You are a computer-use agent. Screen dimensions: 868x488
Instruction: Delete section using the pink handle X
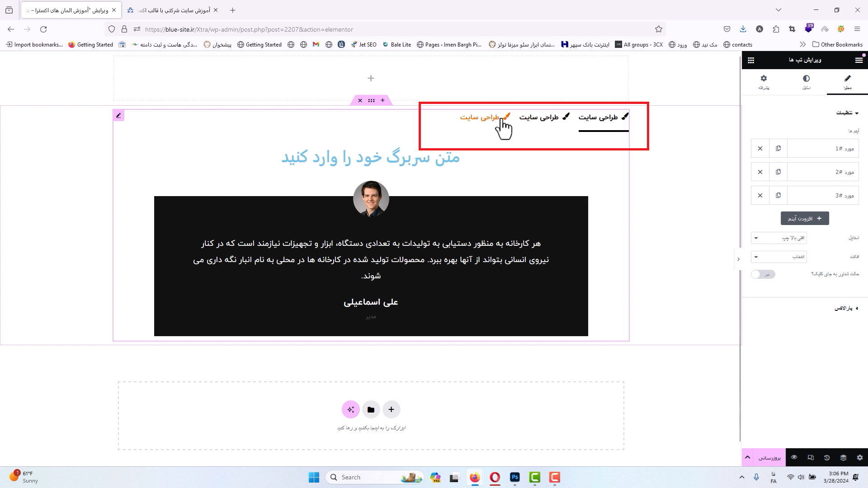tap(360, 100)
